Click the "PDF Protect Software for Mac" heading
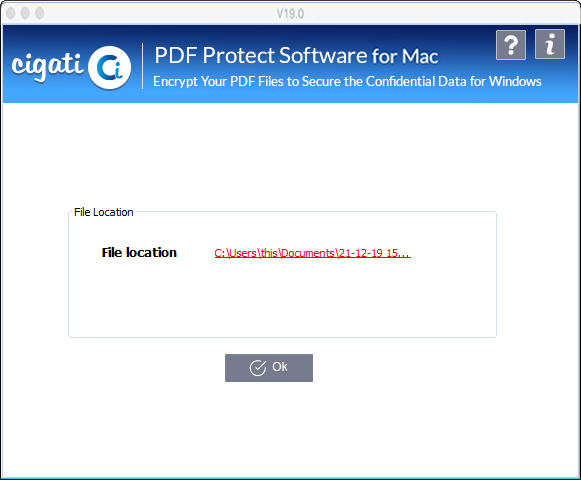The width and height of the screenshot is (581, 480). pos(296,56)
